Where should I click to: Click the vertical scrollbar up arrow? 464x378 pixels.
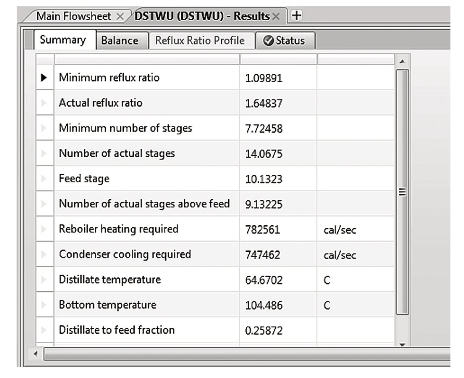tap(402, 61)
